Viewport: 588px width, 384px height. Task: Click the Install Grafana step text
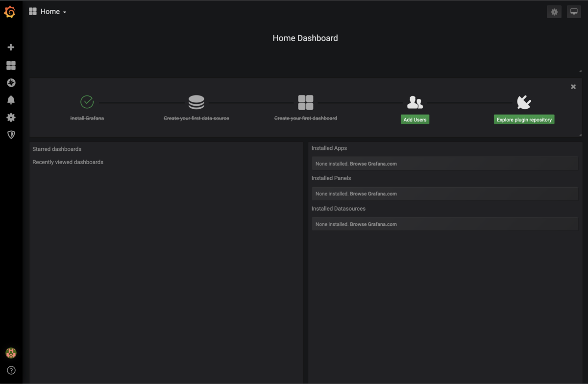point(87,118)
